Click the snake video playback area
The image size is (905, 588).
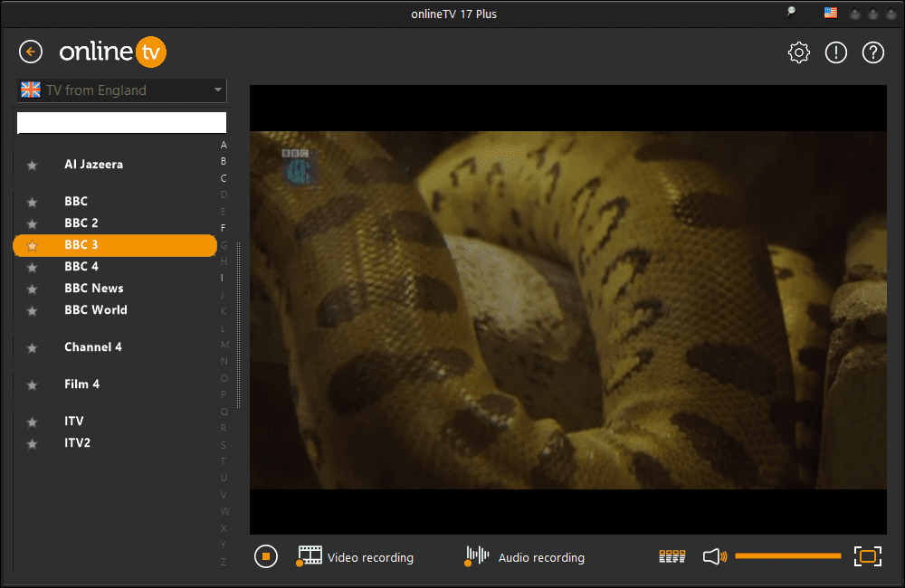pyautogui.click(x=568, y=310)
